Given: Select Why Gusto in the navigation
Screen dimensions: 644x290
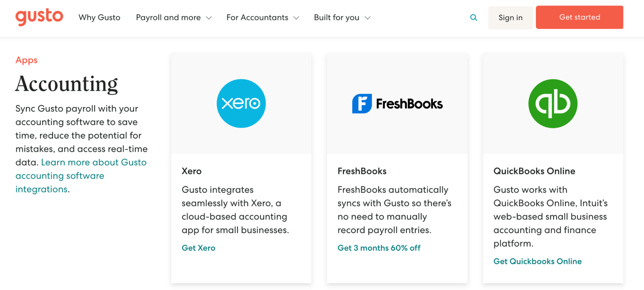Looking at the screenshot, I should point(99,17).
